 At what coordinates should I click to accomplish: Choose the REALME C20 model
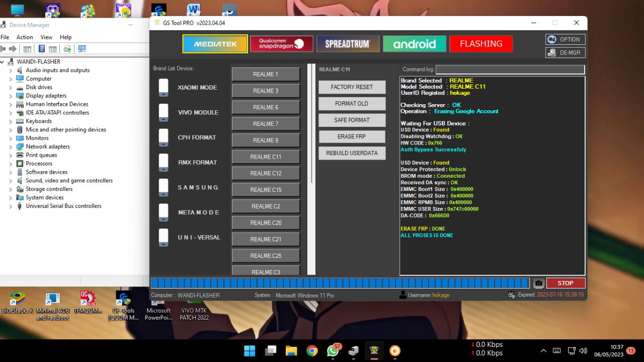(266, 223)
